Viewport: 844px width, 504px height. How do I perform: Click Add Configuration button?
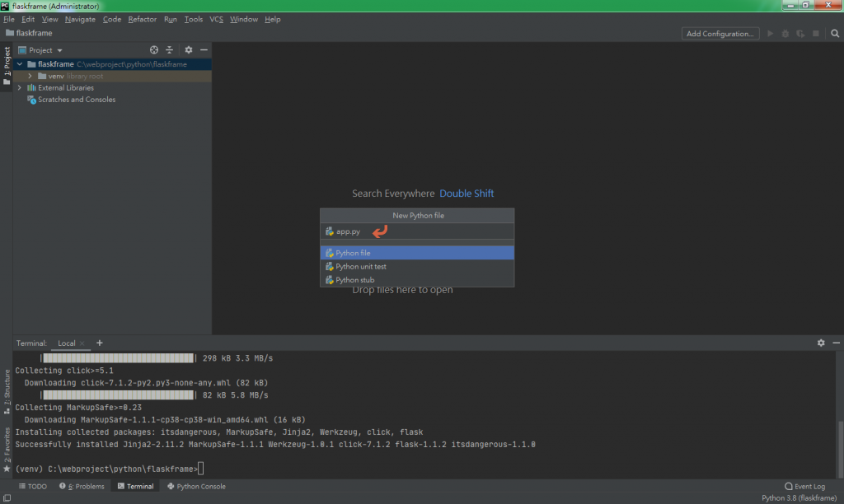click(720, 33)
